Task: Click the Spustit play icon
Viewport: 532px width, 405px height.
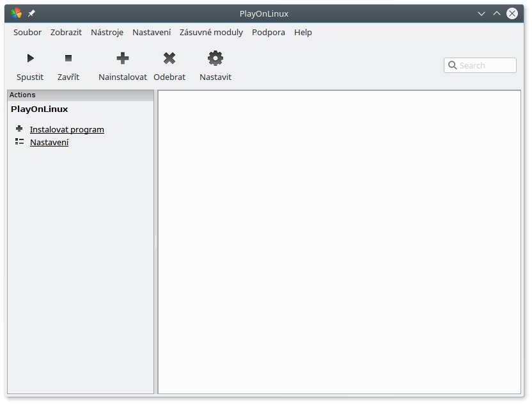Action: (x=30, y=58)
